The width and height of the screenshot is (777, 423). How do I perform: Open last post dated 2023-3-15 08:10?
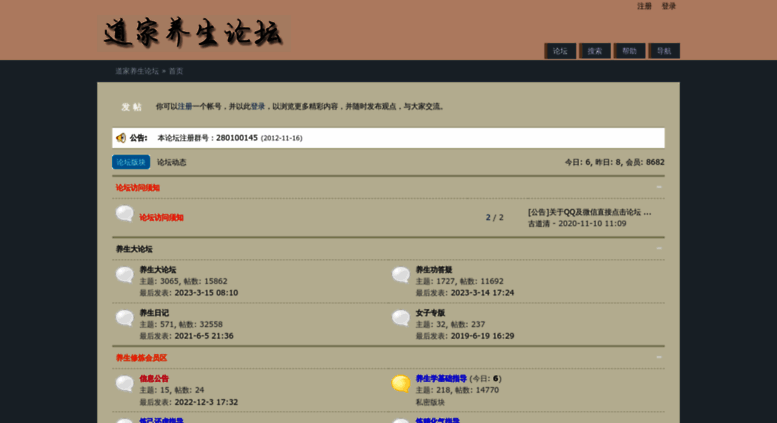click(x=206, y=293)
